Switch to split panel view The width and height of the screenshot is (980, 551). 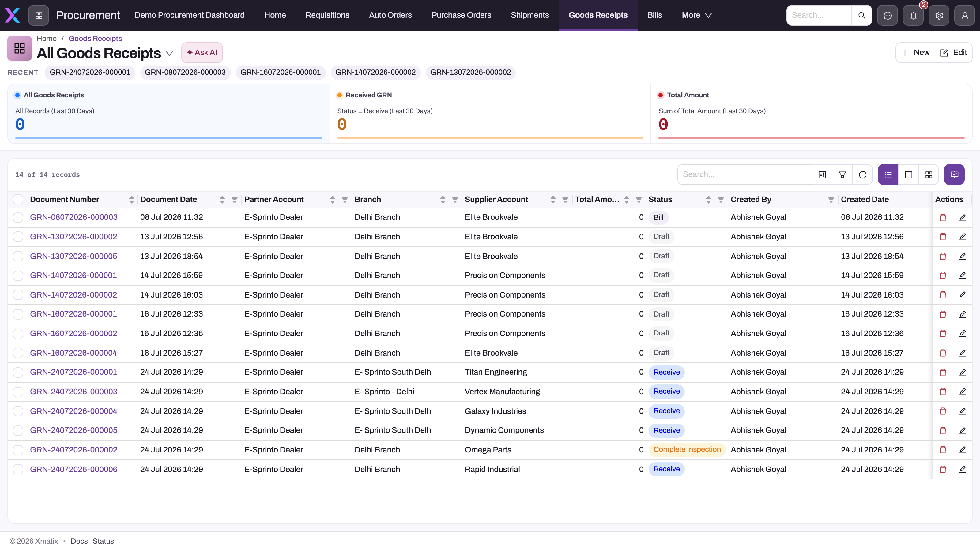click(908, 174)
